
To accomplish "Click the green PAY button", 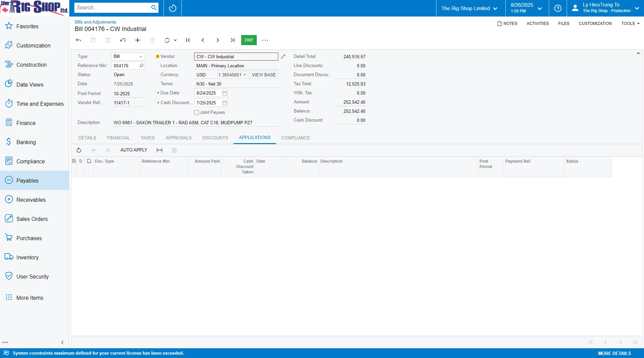I will coord(249,40).
